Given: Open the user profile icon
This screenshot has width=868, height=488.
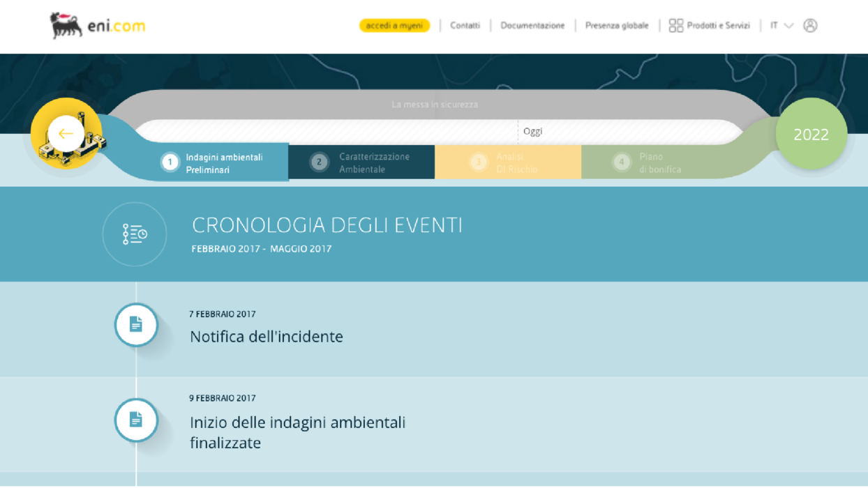Looking at the screenshot, I should pyautogui.click(x=810, y=26).
